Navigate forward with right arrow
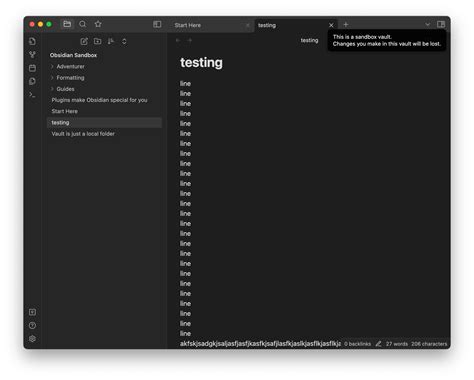The height and width of the screenshot is (380, 474). [190, 40]
